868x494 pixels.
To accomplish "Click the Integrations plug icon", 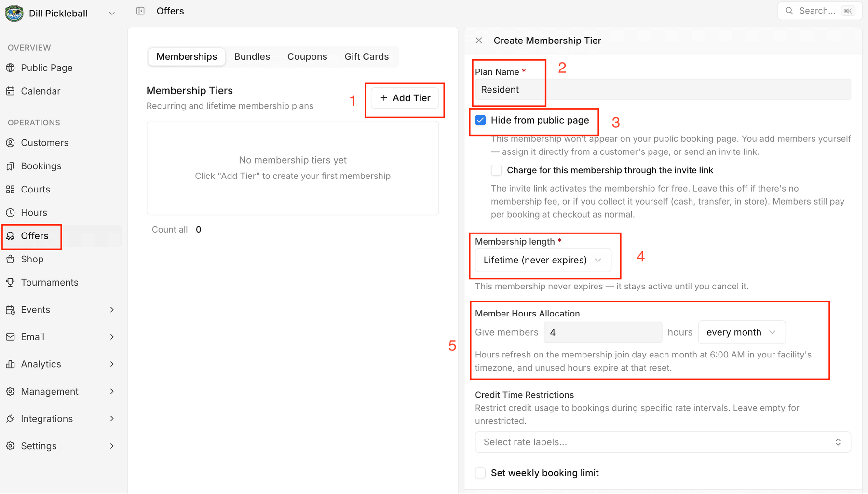I will pyautogui.click(x=10, y=419).
